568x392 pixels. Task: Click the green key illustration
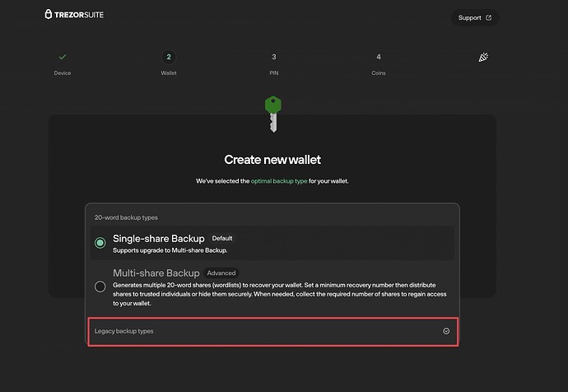tap(273, 114)
